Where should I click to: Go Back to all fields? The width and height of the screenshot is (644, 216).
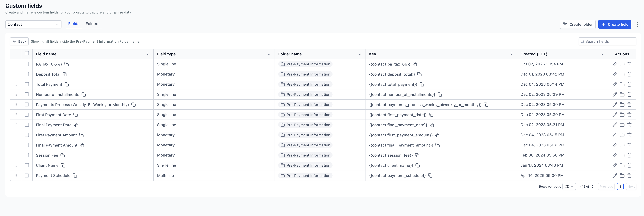[x=19, y=41]
